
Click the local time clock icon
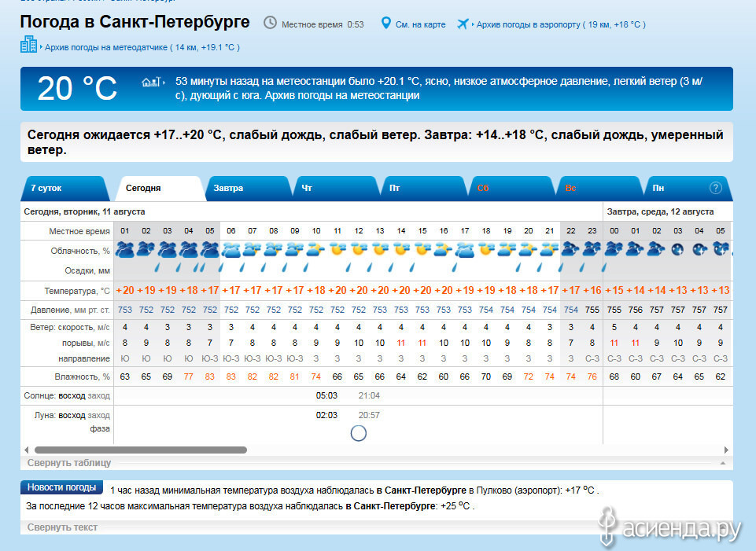pos(270,23)
